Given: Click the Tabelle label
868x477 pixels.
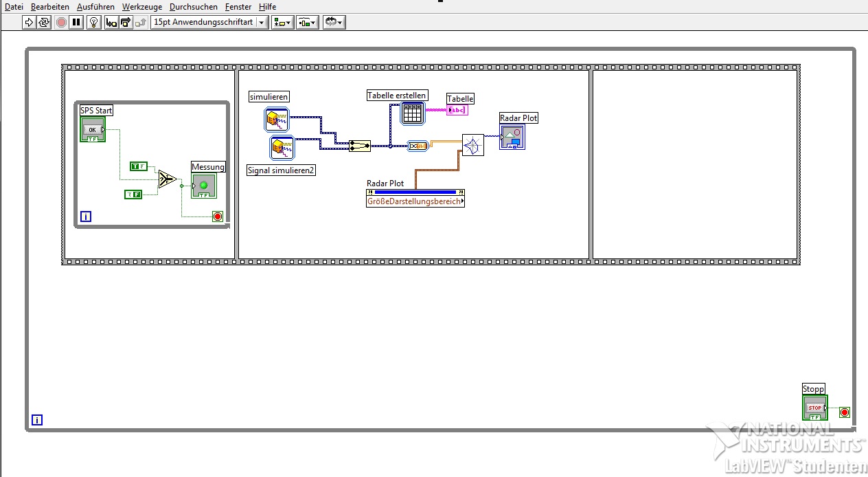Looking at the screenshot, I should click(461, 99).
